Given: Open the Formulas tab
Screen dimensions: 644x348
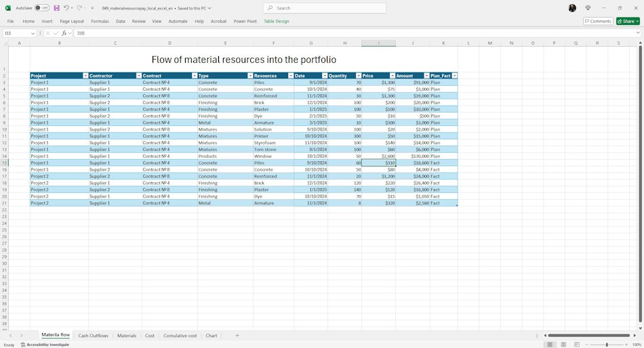Looking at the screenshot, I should coord(100,21).
